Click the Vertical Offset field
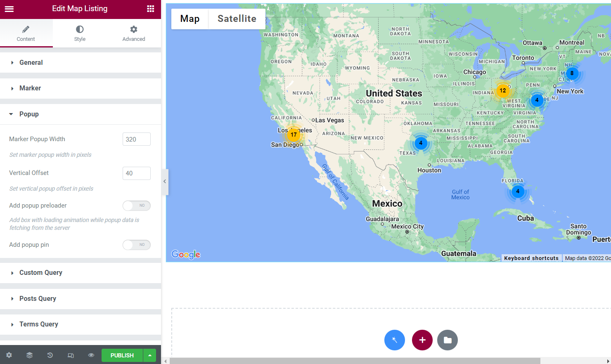This screenshot has height=364, width=611. coord(137,173)
